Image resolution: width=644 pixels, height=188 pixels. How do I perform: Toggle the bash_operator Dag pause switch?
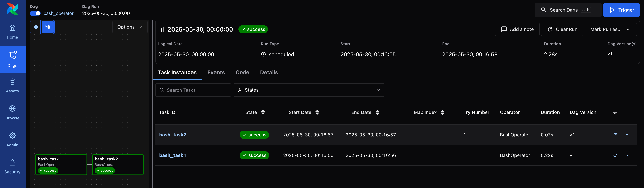[x=35, y=13]
